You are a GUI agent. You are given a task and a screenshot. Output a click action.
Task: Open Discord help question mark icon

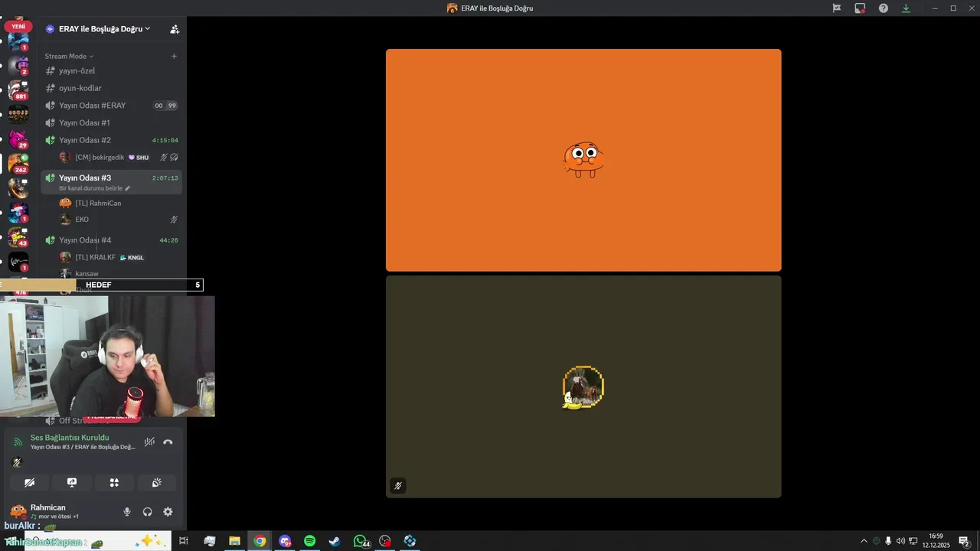point(884,8)
